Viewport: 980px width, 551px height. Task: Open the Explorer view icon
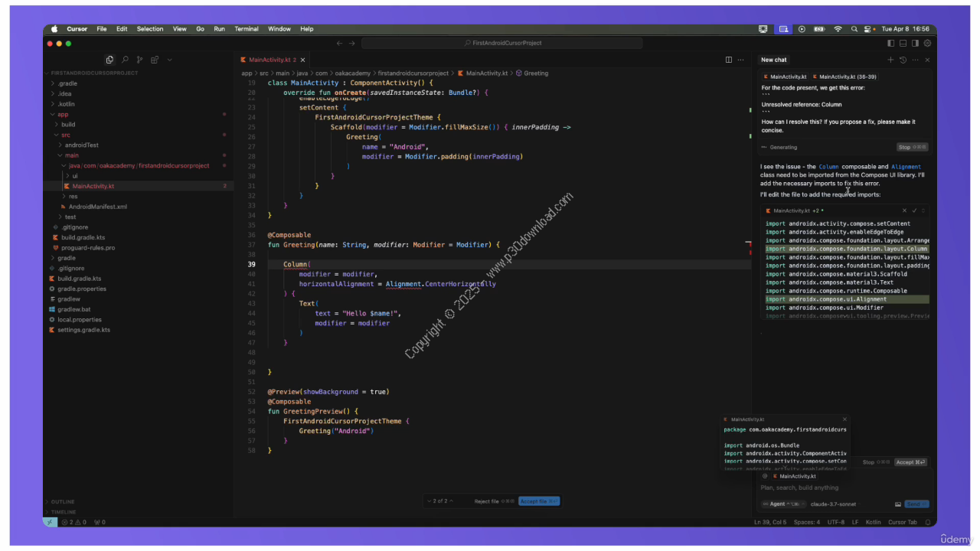(x=109, y=60)
